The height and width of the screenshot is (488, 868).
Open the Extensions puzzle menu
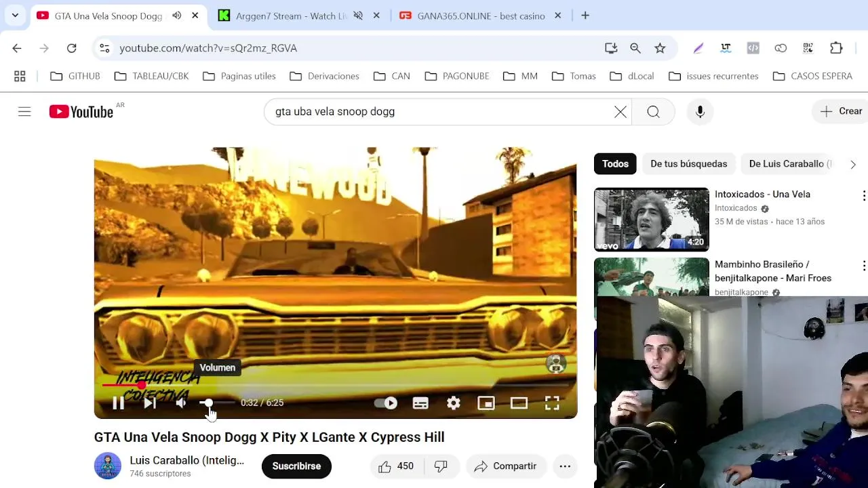coord(836,48)
